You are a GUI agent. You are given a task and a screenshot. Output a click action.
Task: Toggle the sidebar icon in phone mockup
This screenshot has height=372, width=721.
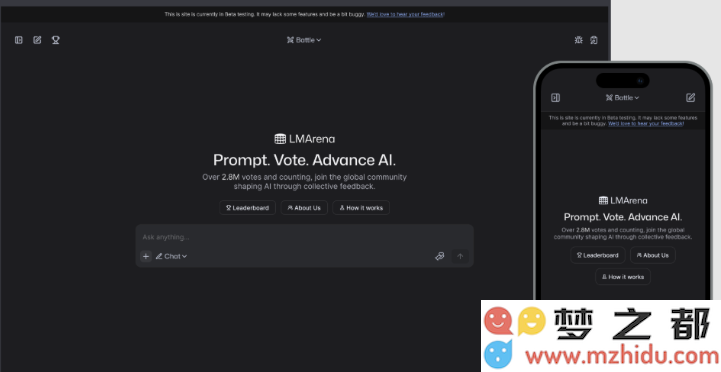(555, 97)
